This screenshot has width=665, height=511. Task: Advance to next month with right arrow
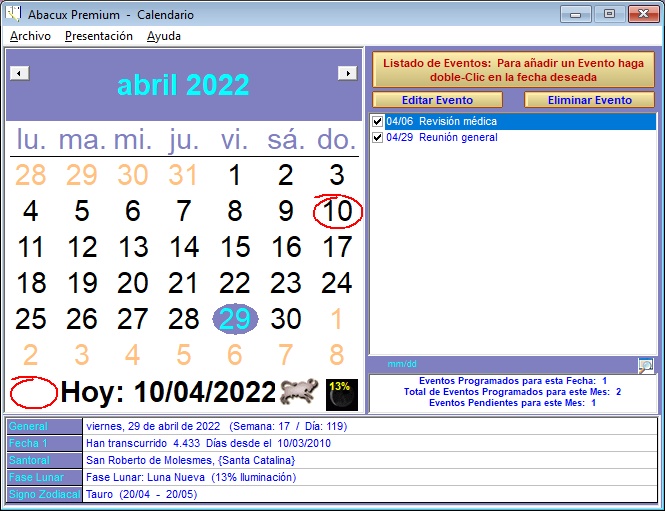click(x=347, y=73)
